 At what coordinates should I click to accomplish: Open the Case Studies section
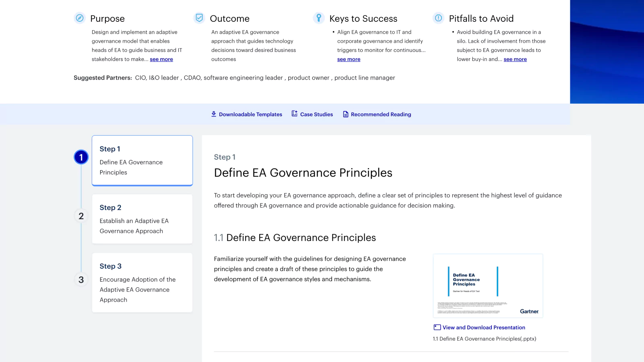pyautogui.click(x=316, y=114)
